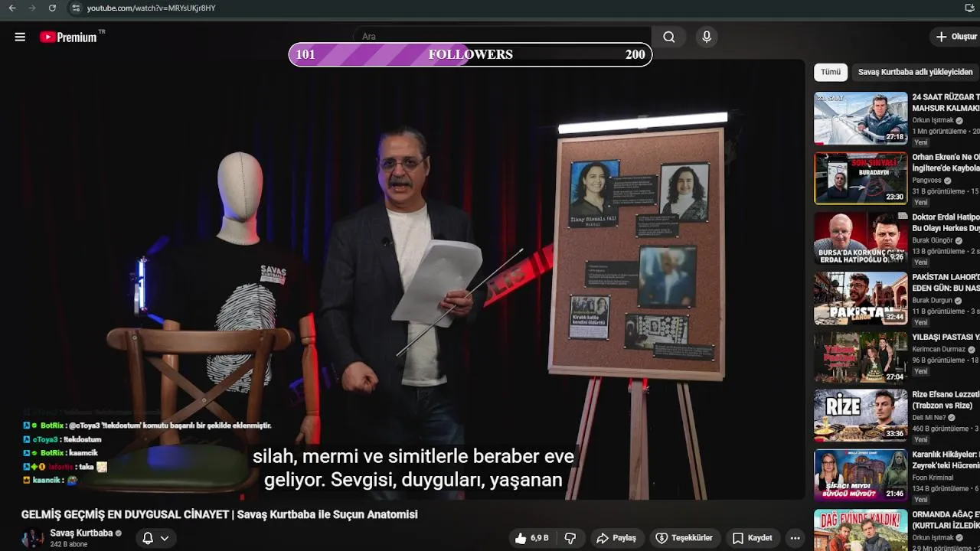The image size is (980, 551).
Task: Click channel name Burak Durgun
Action: coord(932,301)
